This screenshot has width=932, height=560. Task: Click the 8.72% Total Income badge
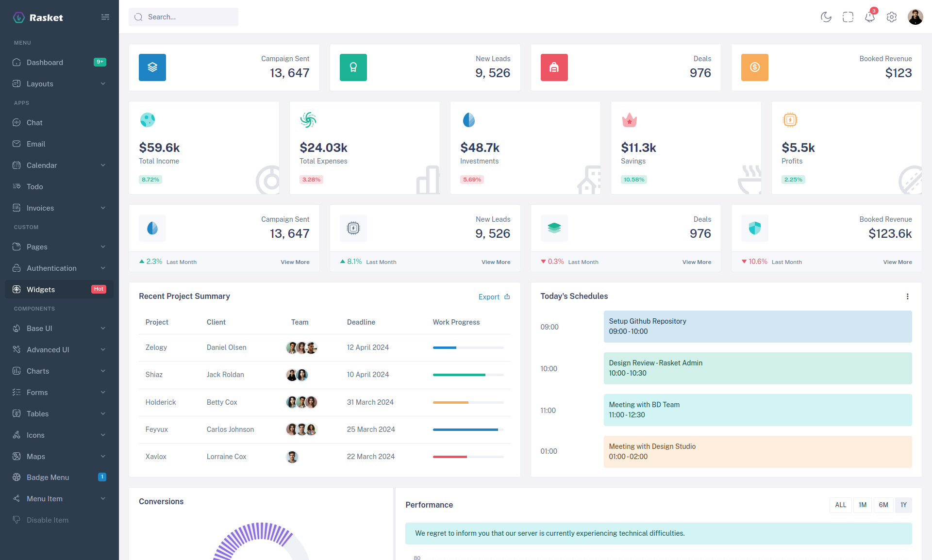(150, 180)
